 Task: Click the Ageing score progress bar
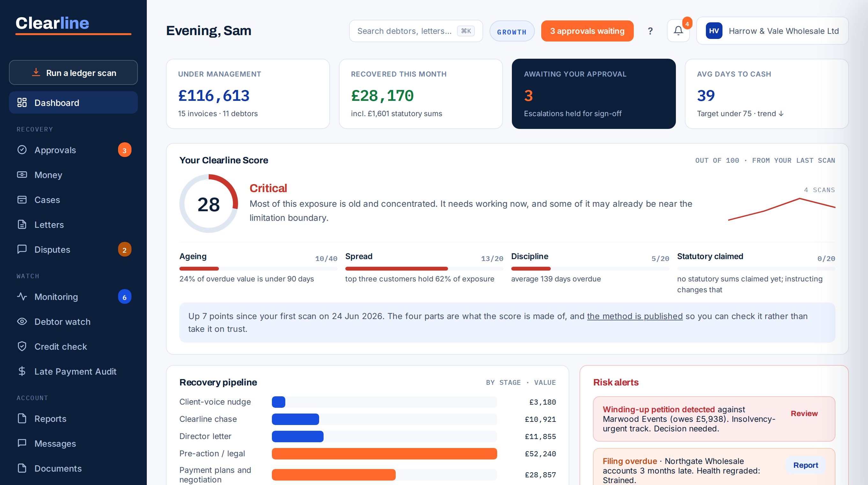click(258, 269)
